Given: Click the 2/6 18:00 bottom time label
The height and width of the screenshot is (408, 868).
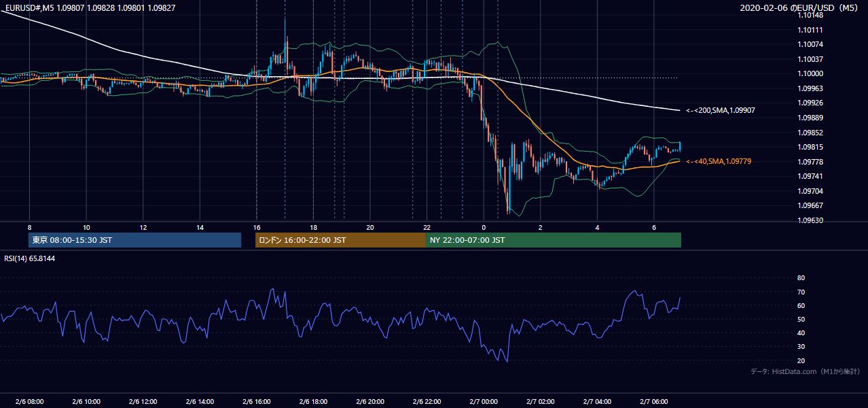Looking at the screenshot, I should click(x=313, y=402).
